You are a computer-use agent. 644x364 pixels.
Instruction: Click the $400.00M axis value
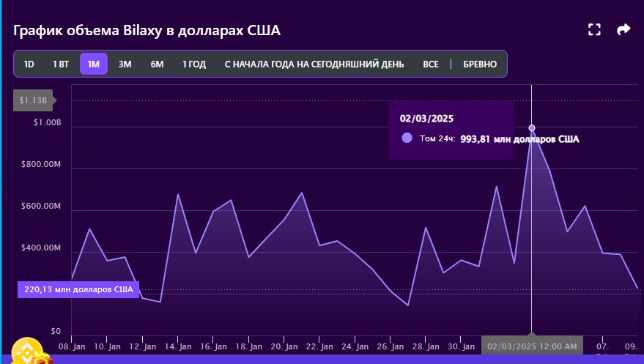40,248
